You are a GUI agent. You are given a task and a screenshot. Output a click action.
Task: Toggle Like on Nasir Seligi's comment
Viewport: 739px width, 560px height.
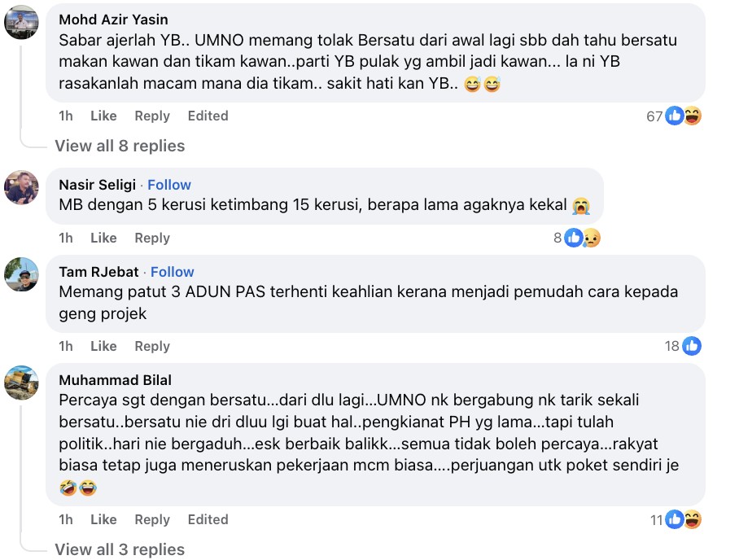[103, 238]
